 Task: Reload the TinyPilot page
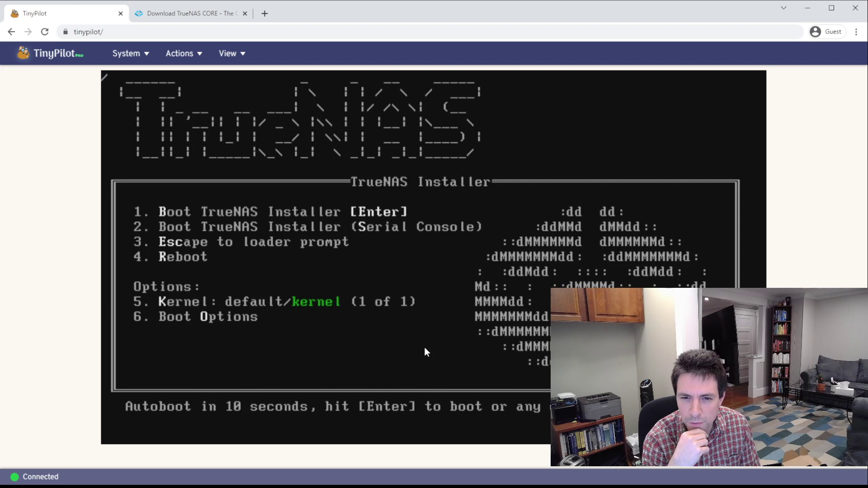click(x=45, y=32)
